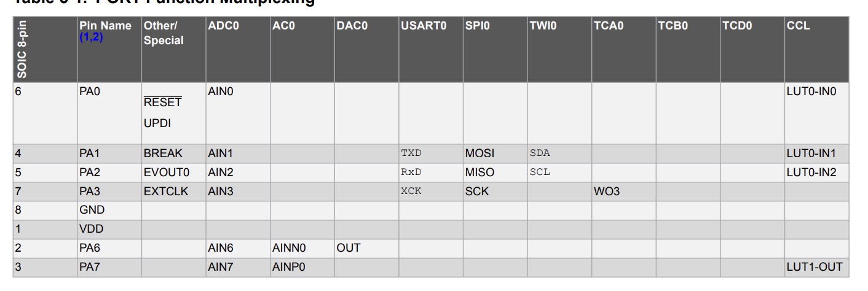Image resolution: width=868 pixels, height=291 pixels.
Task: Click the BREAK cell in PA1 row
Action: [x=163, y=153]
